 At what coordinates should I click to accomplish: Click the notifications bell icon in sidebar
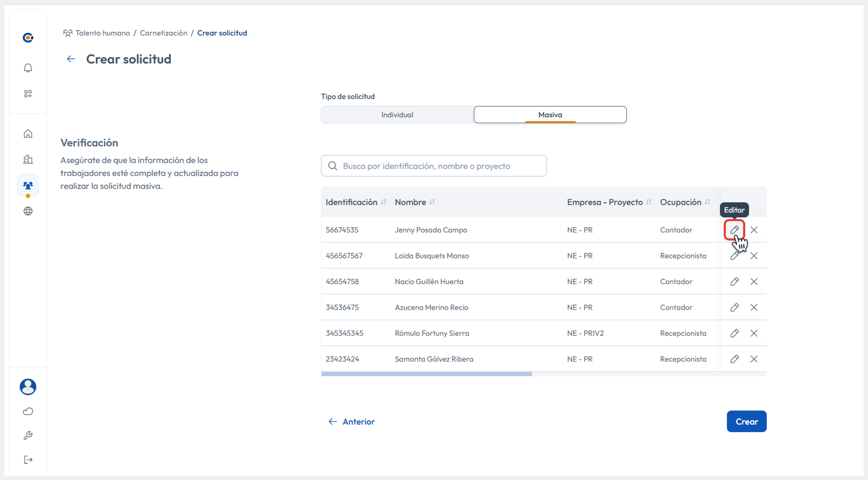coord(28,68)
